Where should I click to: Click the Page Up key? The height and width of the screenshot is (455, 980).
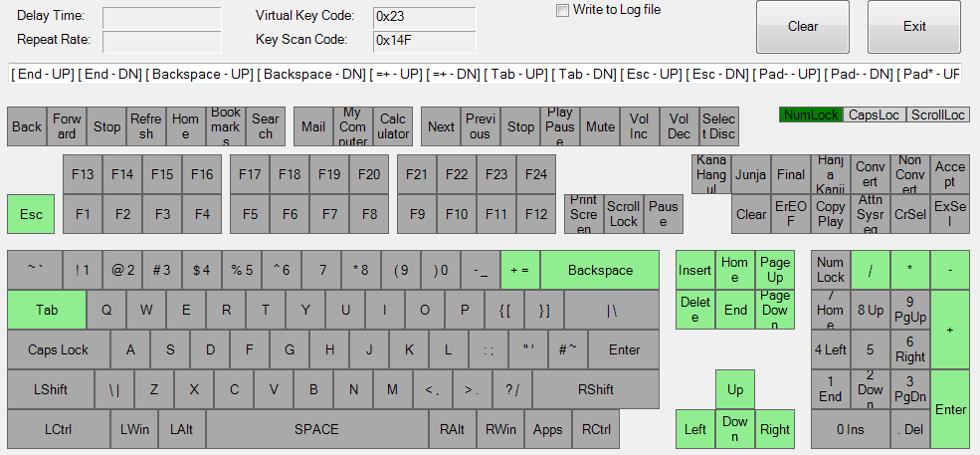775,271
